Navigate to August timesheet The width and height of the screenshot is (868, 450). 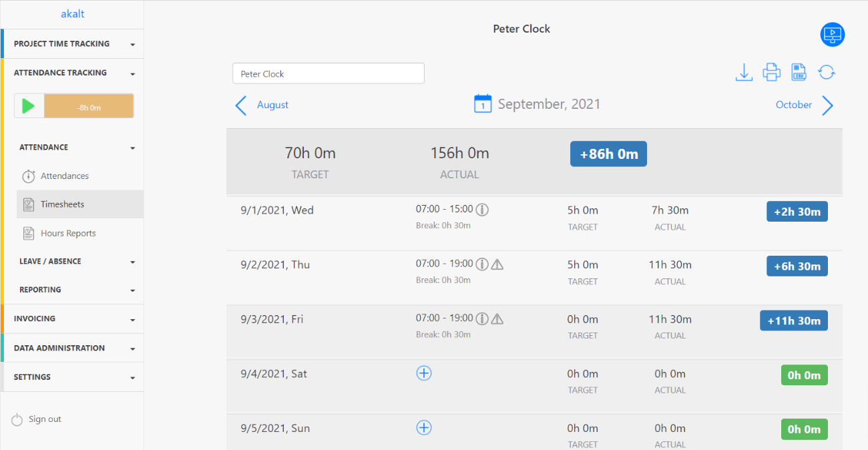pyautogui.click(x=272, y=104)
